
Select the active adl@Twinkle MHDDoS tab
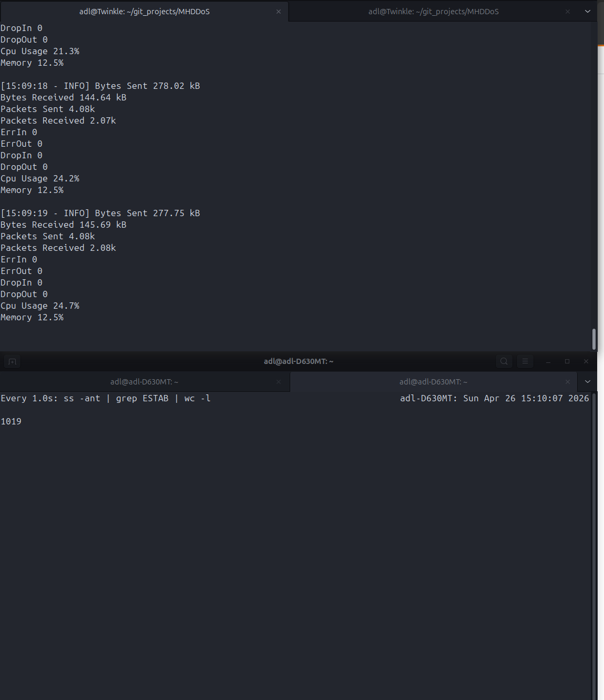tap(144, 11)
